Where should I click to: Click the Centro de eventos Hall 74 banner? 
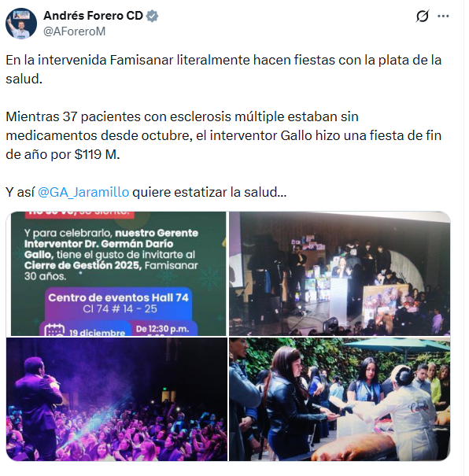tap(118, 303)
